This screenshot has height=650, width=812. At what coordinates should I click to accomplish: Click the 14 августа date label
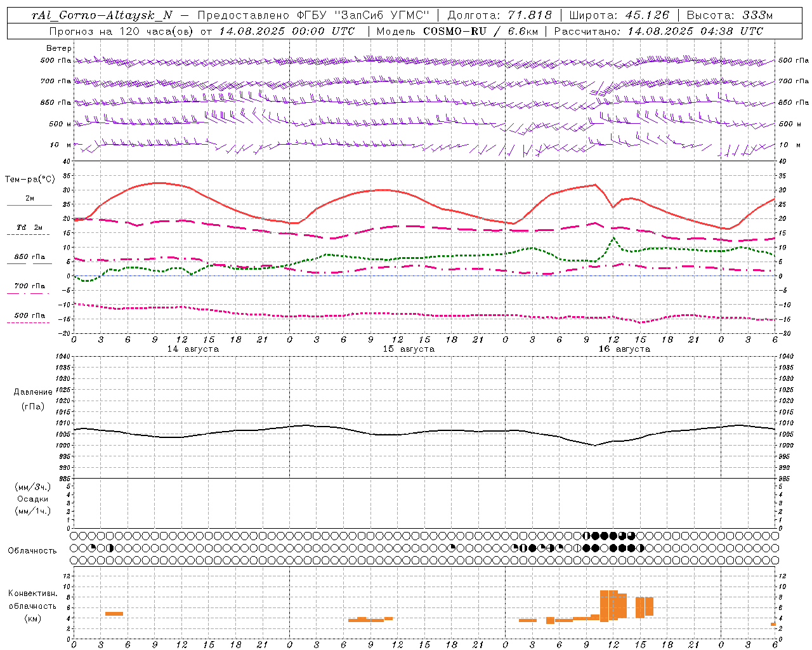[193, 349]
